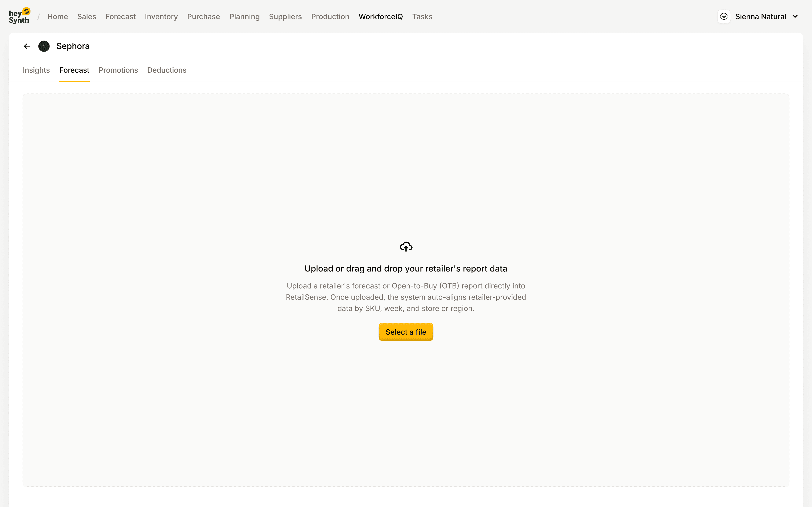Click the Sephora round logo icon

tap(44, 46)
